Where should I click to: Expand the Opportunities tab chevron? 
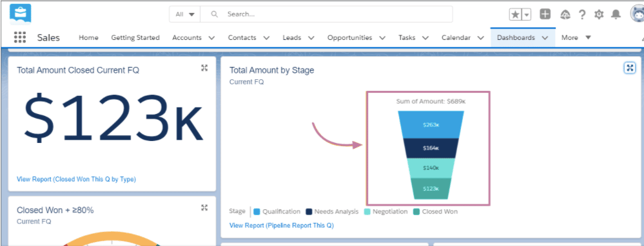pos(382,38)
